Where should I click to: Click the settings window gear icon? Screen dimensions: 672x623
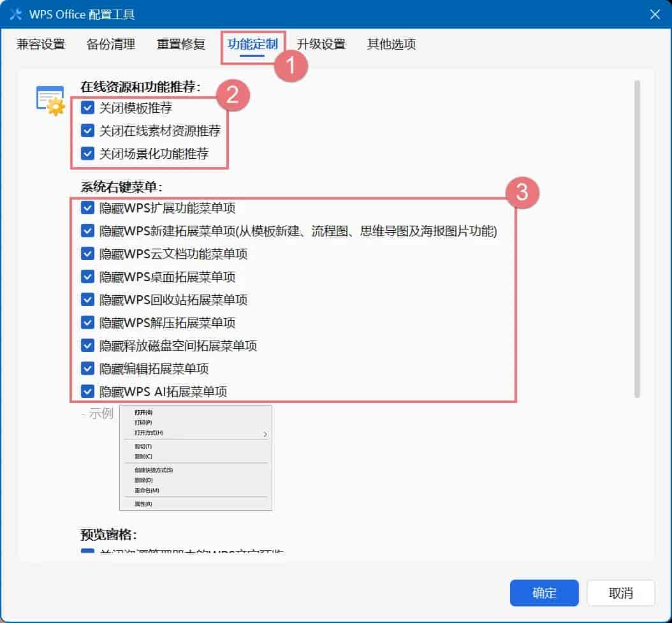(x=50, y=101)
